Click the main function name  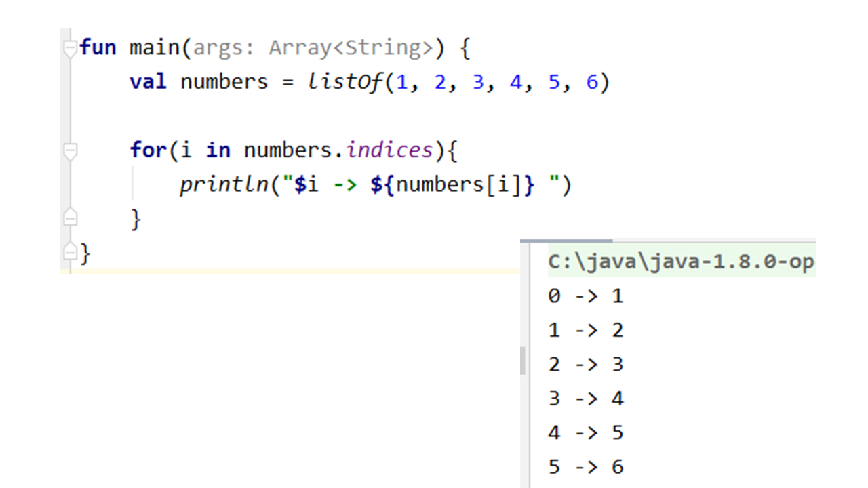click(x=155, y=49)
